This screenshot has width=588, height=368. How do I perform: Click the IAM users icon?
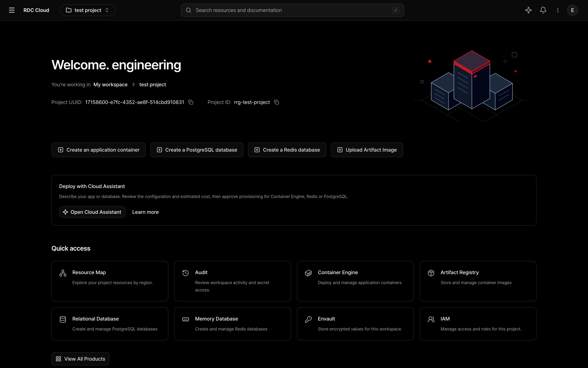tap(431, 319)
